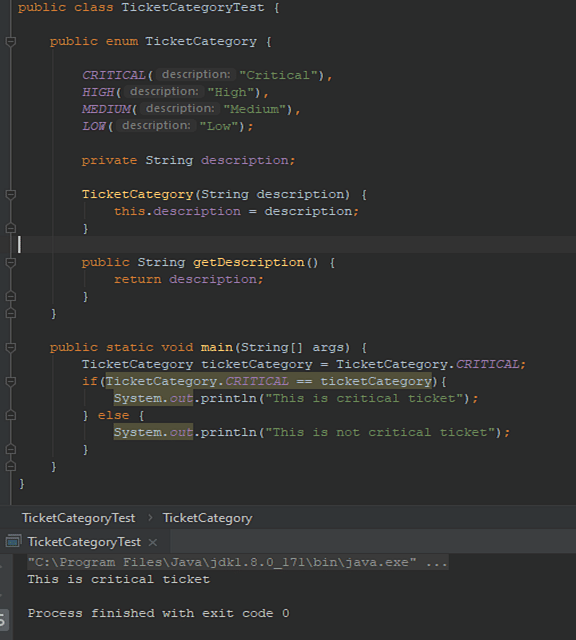
Task: Collapse the main method fold marker
Action: point(11,347)
